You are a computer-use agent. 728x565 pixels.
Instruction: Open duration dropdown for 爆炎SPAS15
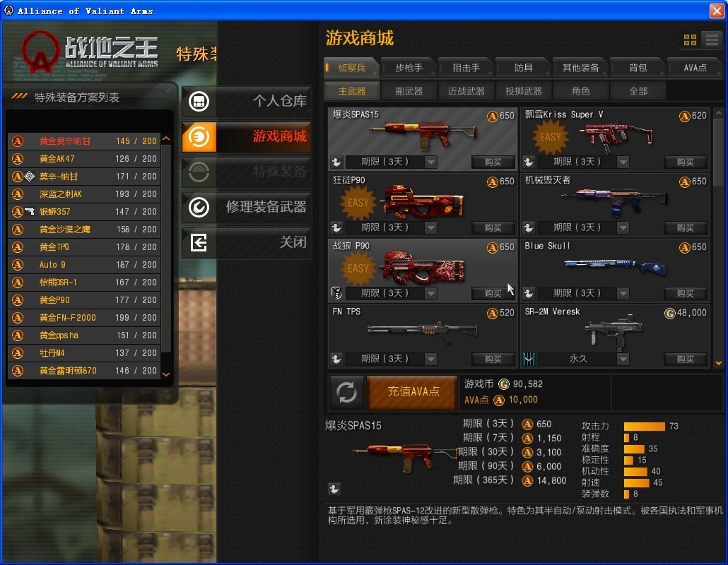(x=431, y=162)
